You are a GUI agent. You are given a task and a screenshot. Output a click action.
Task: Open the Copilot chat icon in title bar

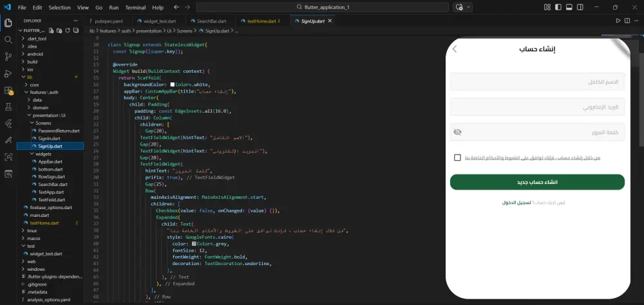(x=460, y=7)
